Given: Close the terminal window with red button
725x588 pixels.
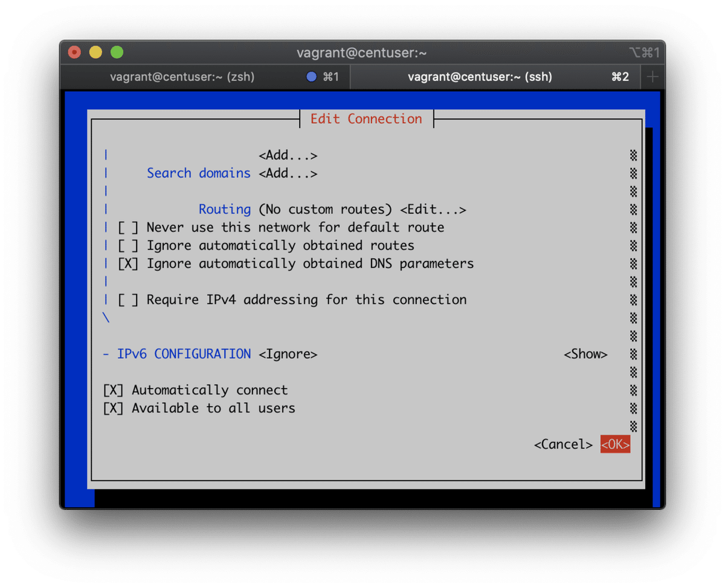Looking at the screenshot, I should [x=74, y=53].
